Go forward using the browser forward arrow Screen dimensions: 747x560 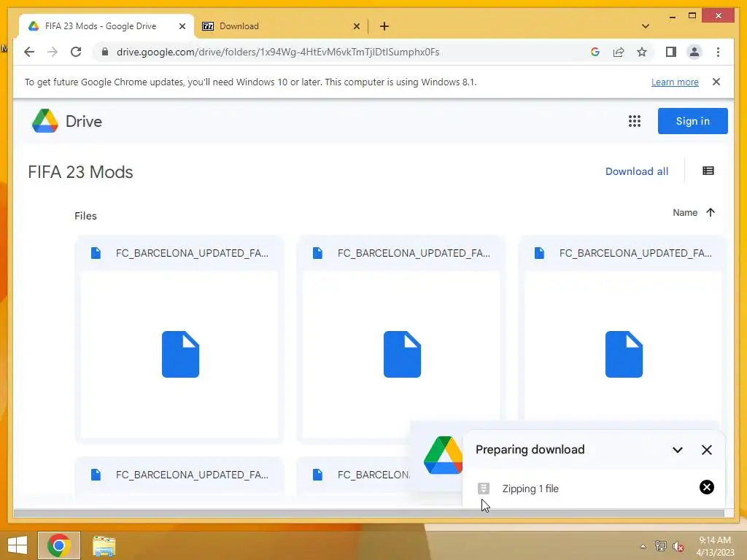tap(53, 52)
